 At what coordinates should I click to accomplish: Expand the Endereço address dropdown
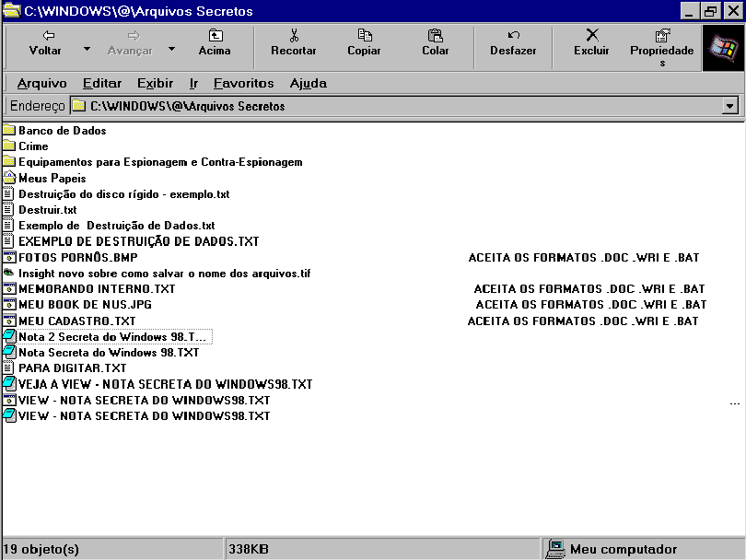(x=729, y=106)
